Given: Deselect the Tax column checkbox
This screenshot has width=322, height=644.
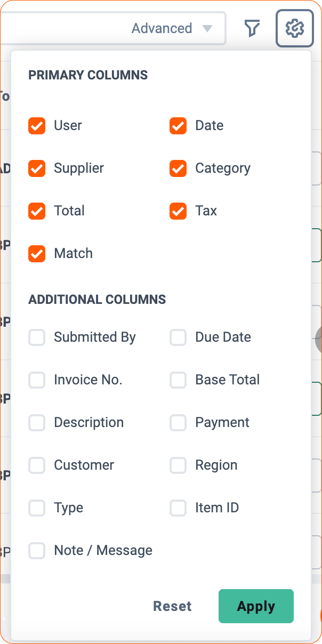Looking at the screenshot, I should pyautogui.click(x=178, y=211).
